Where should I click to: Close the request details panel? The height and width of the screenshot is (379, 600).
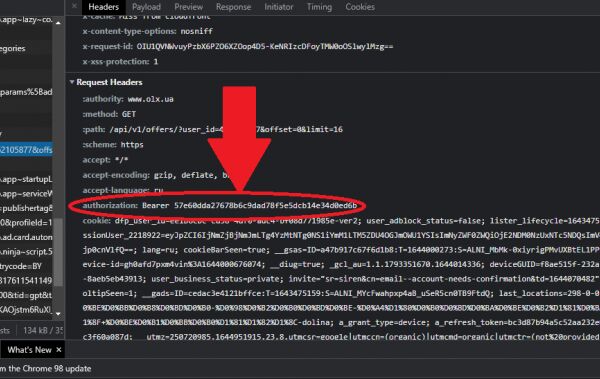click(x=74, y=6)
